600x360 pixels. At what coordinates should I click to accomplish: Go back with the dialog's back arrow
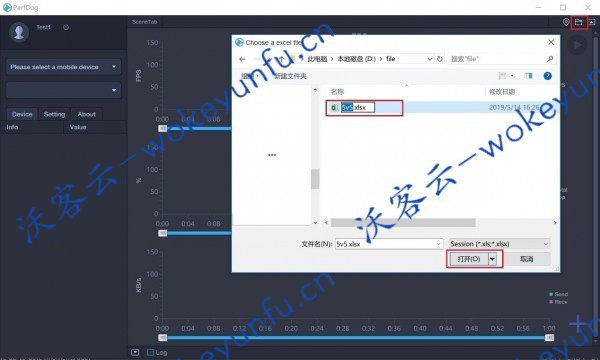coord(242,59)
